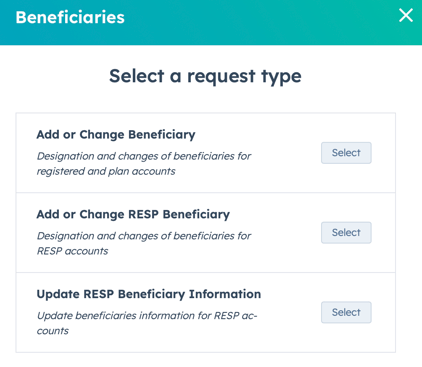This screenshot has width=422, height=367.
Task: Click the Update RESP Beneficiary Information title
Action: pos(149,294)
